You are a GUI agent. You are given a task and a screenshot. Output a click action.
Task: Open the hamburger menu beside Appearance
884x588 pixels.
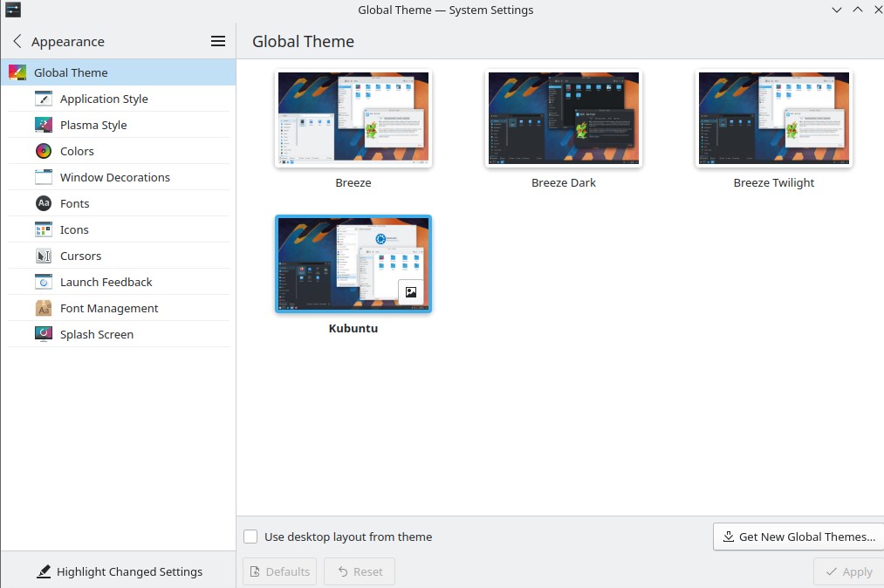218,41
